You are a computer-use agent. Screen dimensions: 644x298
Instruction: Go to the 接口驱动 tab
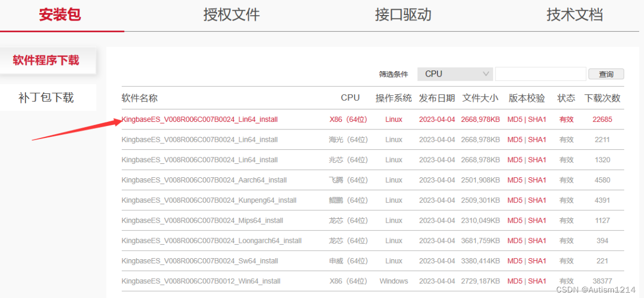(x=403, y=15)
